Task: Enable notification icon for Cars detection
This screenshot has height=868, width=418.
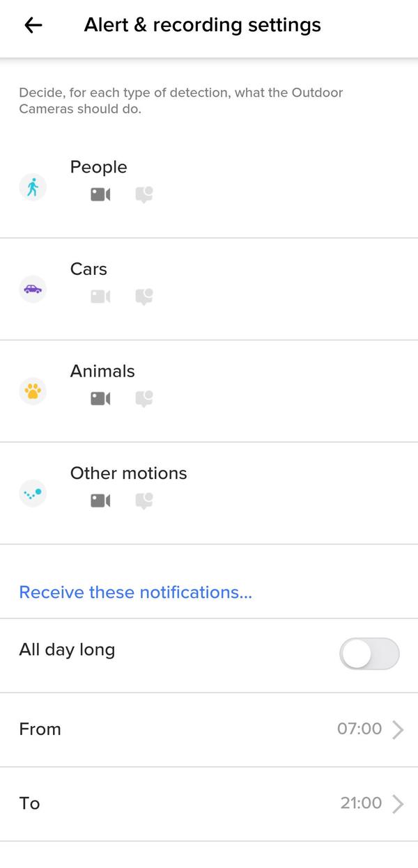Action: tap(144, 297)
